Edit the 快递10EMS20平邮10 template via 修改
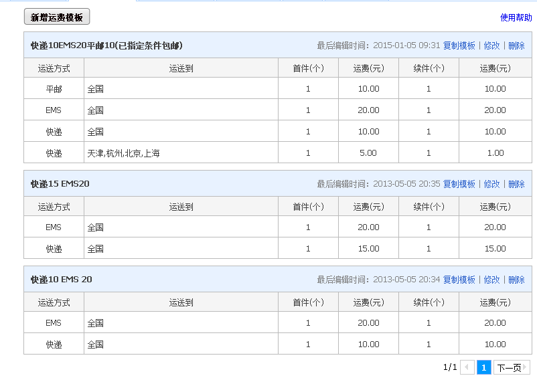This screenshot has height=392, width=537. [491, 45]
